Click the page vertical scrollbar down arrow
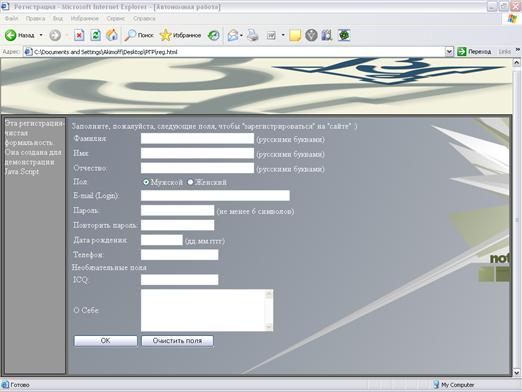The width and height of the screenshot is (522, 392). click(x=517, y=373)
